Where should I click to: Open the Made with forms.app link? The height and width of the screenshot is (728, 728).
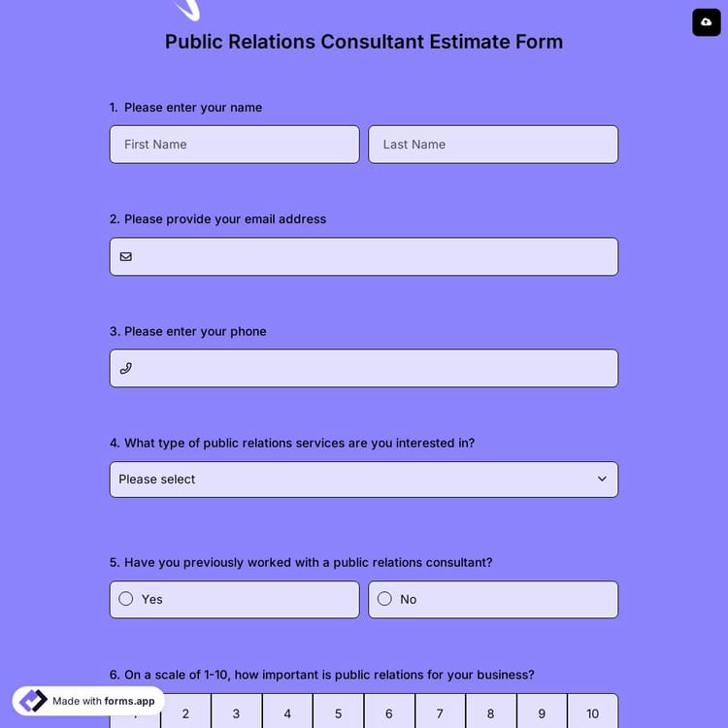(103, 701)
